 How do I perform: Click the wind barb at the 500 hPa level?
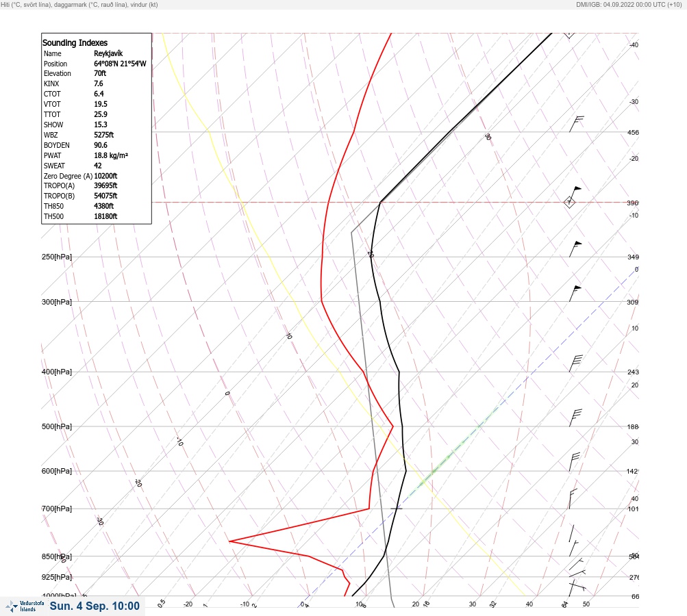[x=576, y=418]
